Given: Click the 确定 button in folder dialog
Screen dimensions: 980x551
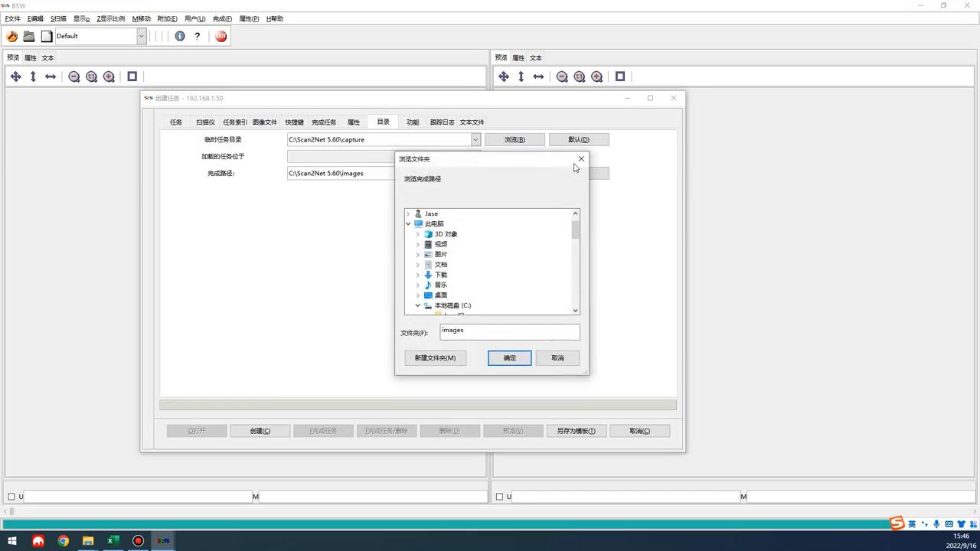Looking at the screenshot, I should 509,358.
